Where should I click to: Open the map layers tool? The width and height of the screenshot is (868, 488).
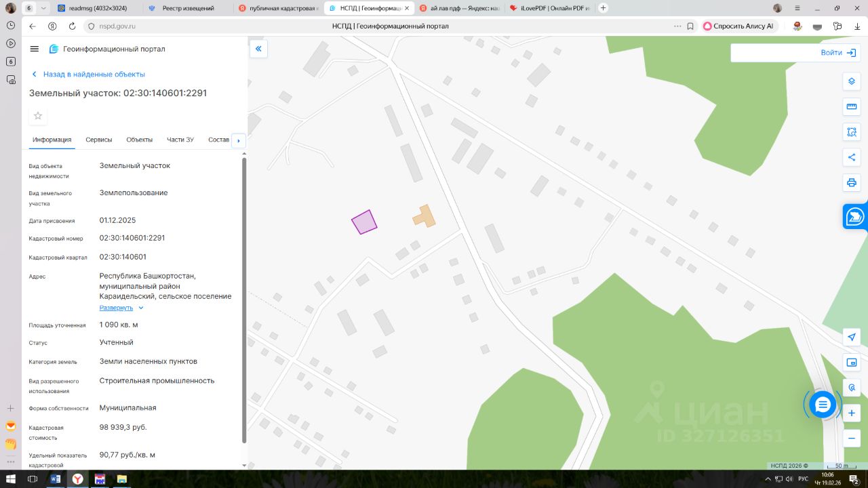pos(852,81)
